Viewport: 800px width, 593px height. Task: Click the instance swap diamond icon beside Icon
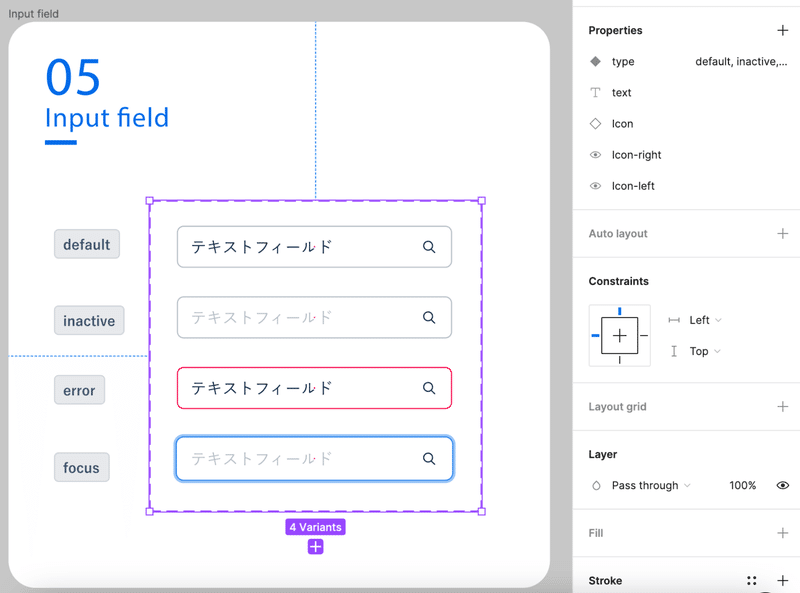point(595,123)
